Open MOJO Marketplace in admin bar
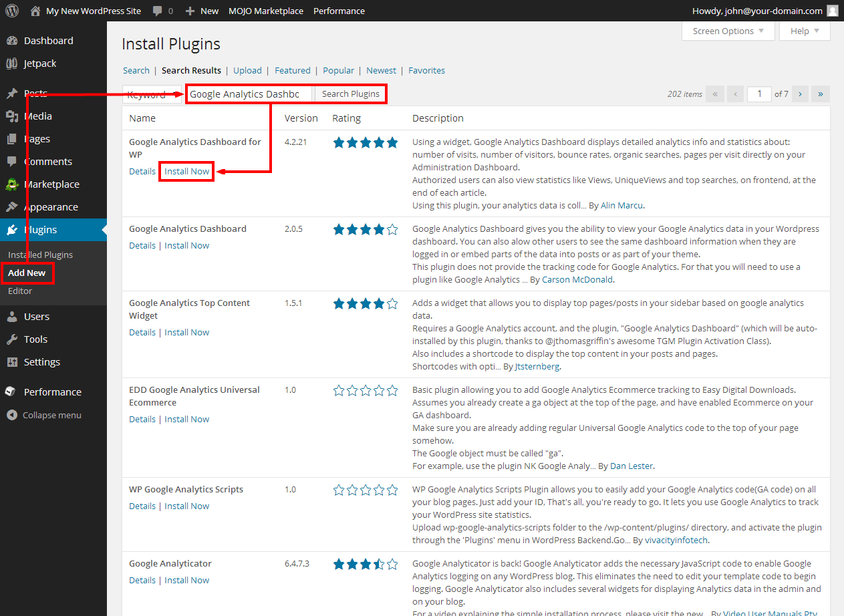Screen dimensions: 844x616 (266, 11)
